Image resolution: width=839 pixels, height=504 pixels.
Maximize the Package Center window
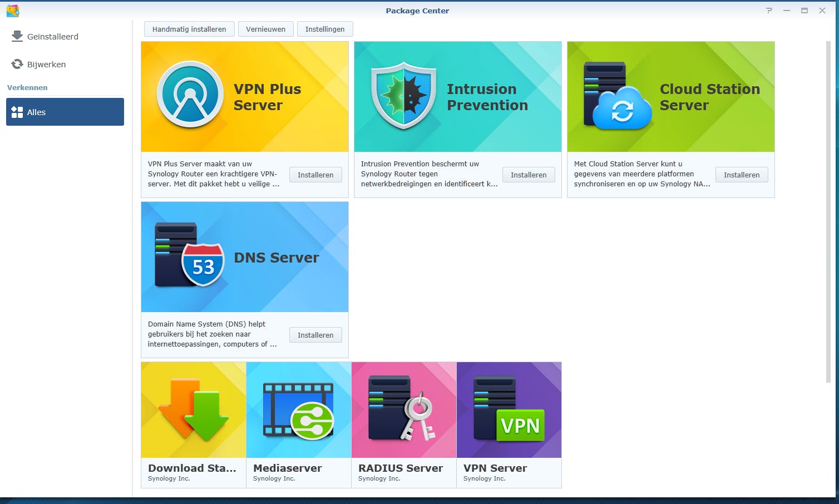point(805,11)
